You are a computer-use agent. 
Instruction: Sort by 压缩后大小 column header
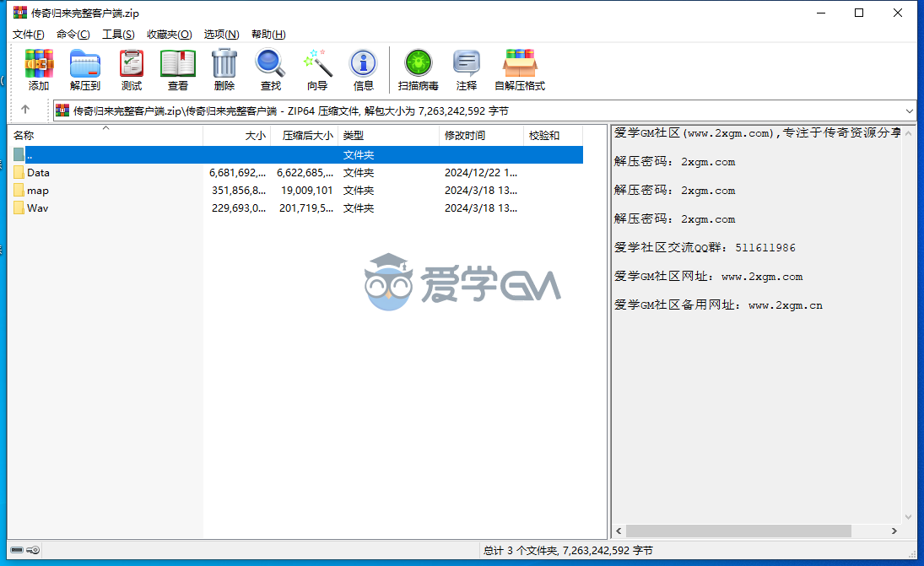click(x=305, y=136)
